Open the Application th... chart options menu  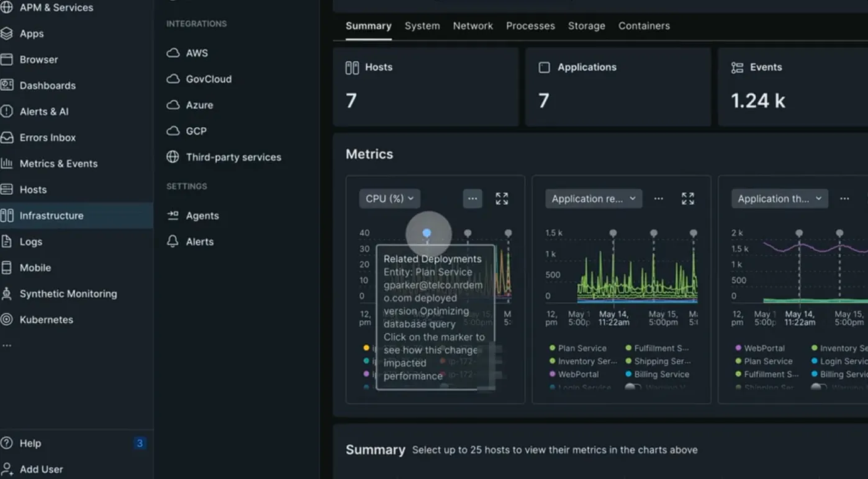[x=844, y=199]
